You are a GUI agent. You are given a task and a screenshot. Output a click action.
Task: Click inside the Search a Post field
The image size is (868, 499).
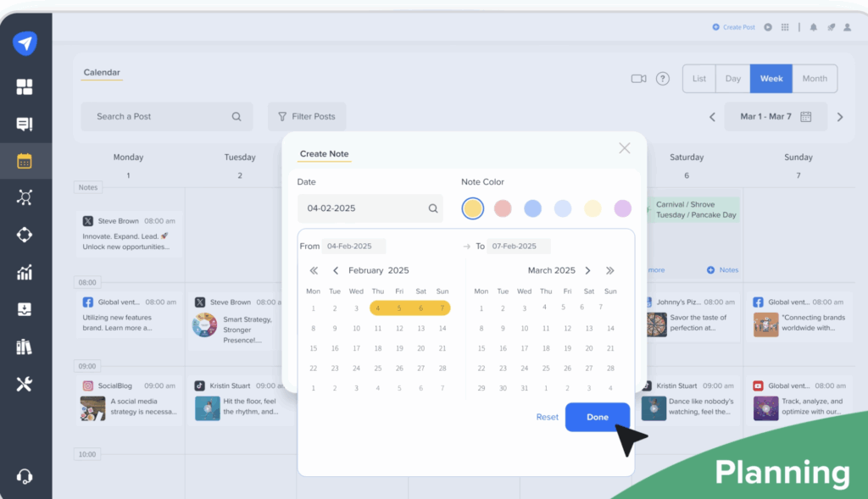click(144, 116)
